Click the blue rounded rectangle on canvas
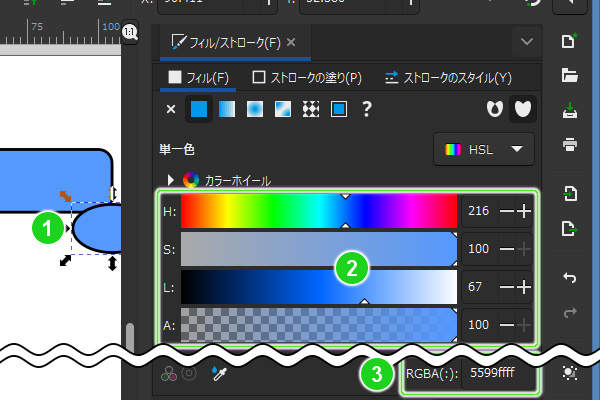 tap(55, 180)
